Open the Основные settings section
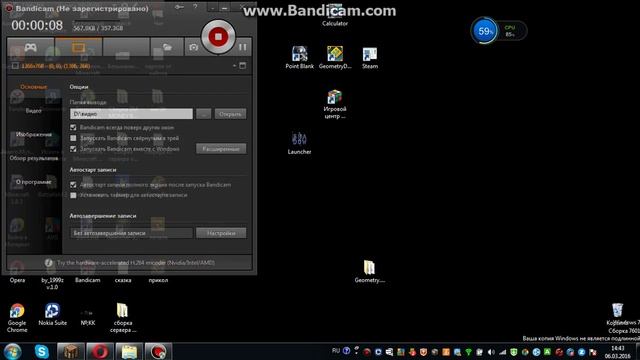640x360 pixels. point(34,87)
